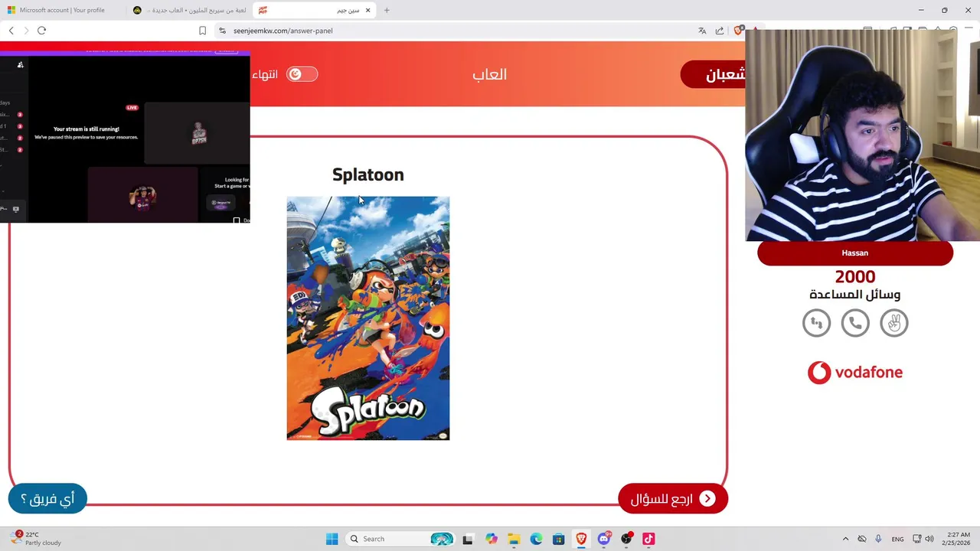Use the swap answers lifeline icon
The height and width of the screenshot is (551, 980).
(816, 323)
